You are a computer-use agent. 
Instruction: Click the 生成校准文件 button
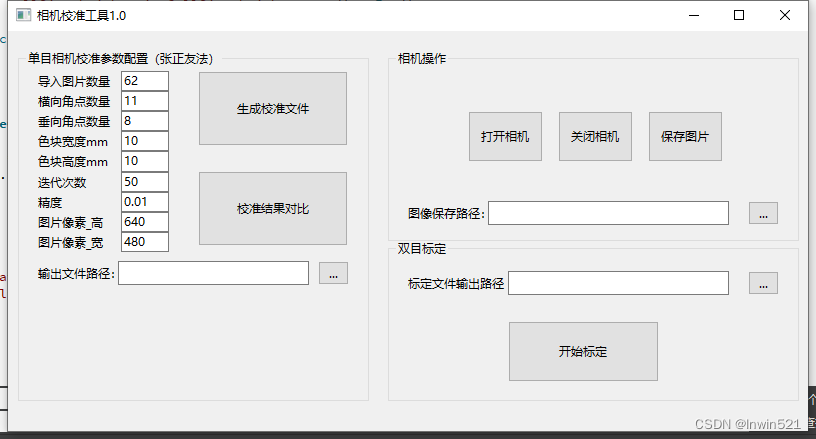click(x=273, y=108)
